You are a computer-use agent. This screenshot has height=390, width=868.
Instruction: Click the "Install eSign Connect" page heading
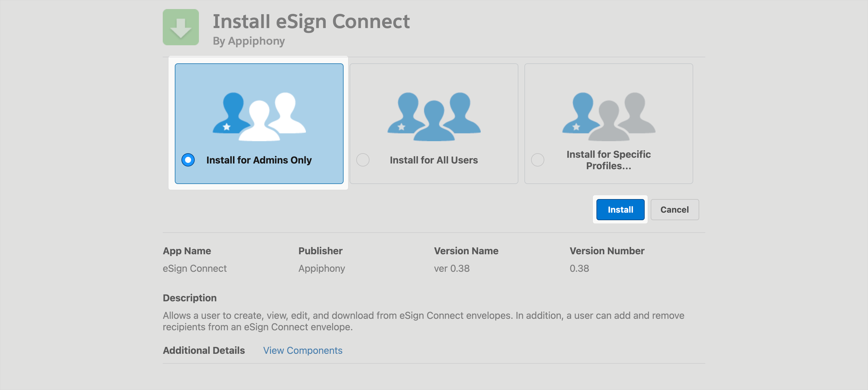click(311, 22)
